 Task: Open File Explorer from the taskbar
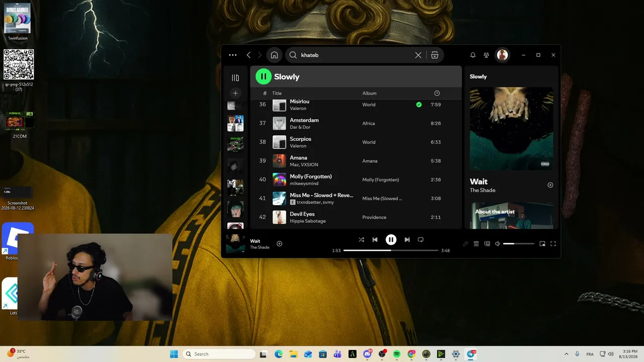click(x=293, y=354)
